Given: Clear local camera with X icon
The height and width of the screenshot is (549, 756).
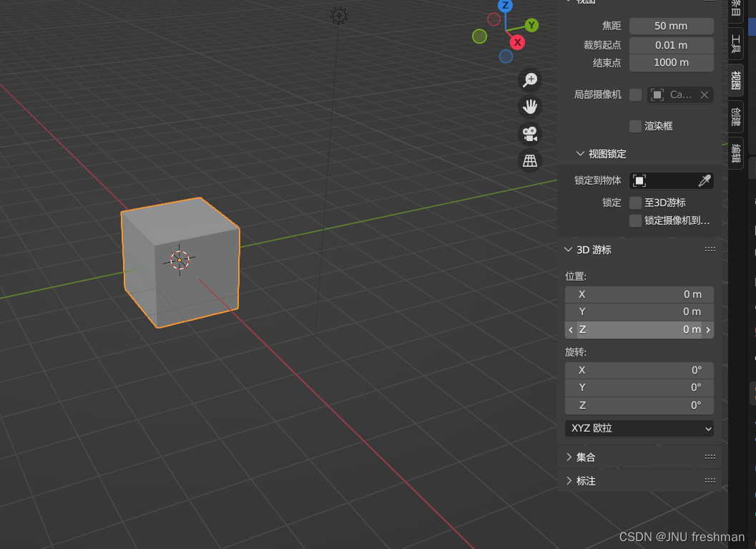Looking at the screenshot, I should 705,94.
